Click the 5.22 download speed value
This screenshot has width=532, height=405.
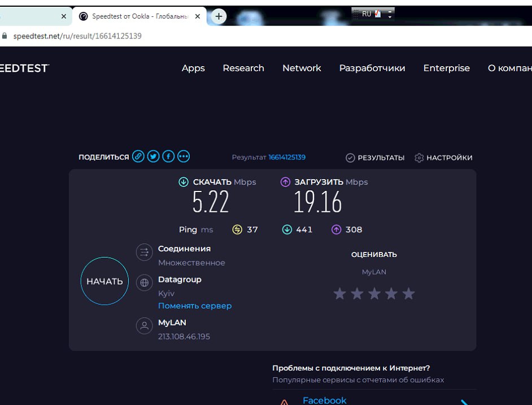(x=210, y=202)
